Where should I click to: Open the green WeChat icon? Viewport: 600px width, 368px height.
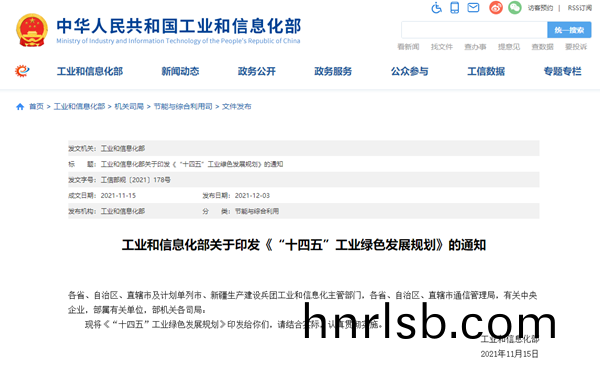pyautogui.click(x=515, y=8)
